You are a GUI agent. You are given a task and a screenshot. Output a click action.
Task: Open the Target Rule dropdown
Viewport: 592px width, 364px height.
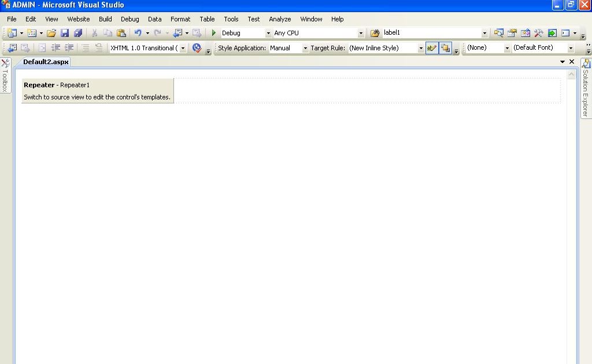click(x=421, y=47)
